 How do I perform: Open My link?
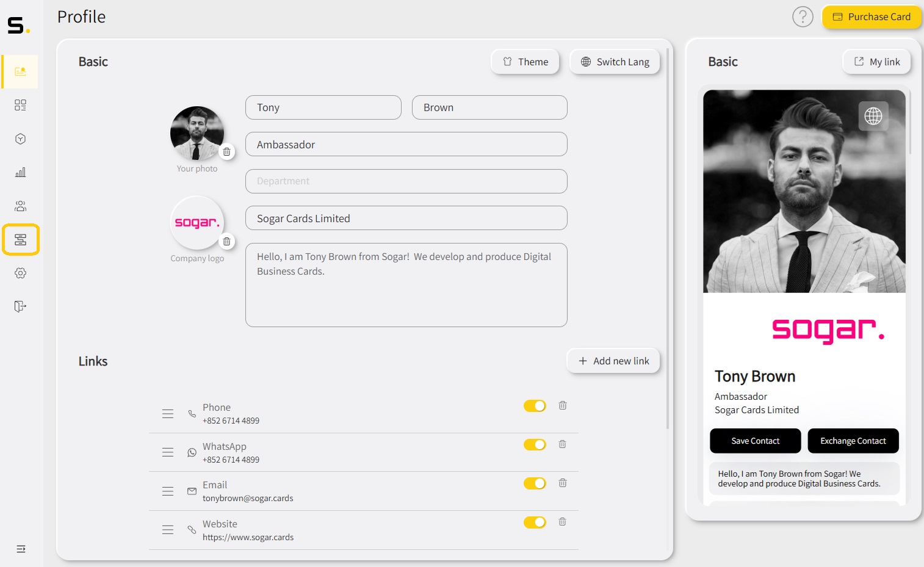click(x=876, y=62)
